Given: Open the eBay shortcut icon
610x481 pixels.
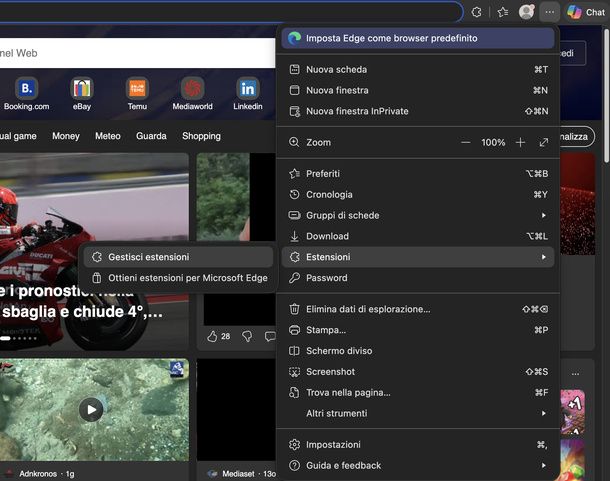Looking at the screenshot, I should click(x=82, y=89).
